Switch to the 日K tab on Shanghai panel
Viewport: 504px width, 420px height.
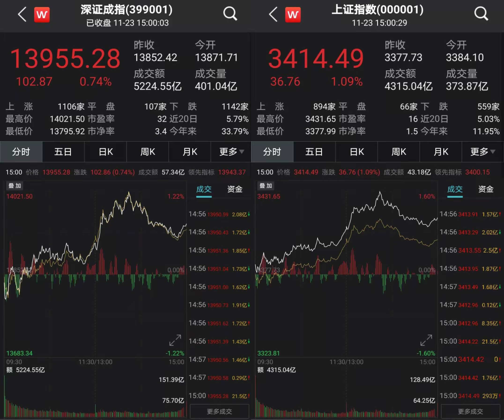click(356, 152)
